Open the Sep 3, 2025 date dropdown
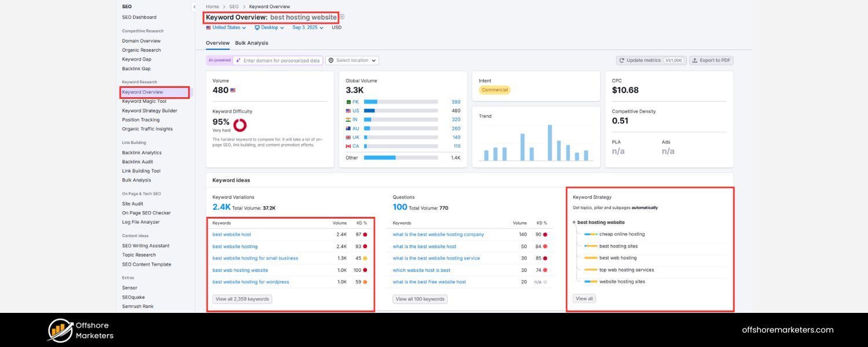The width and height of the screenshot is (868, 347). point(307,27)
